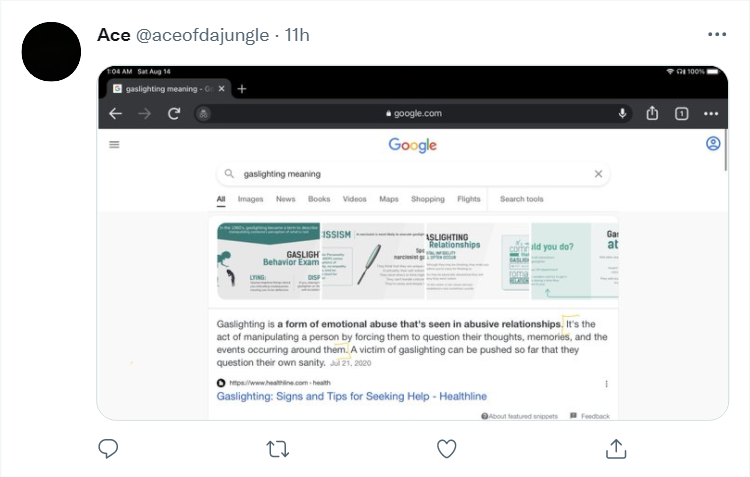Image resolution: width=750 pixels, height=477 pixels.
Task: Open the tweet's more options menu
Action: click(x=717, y=34)
